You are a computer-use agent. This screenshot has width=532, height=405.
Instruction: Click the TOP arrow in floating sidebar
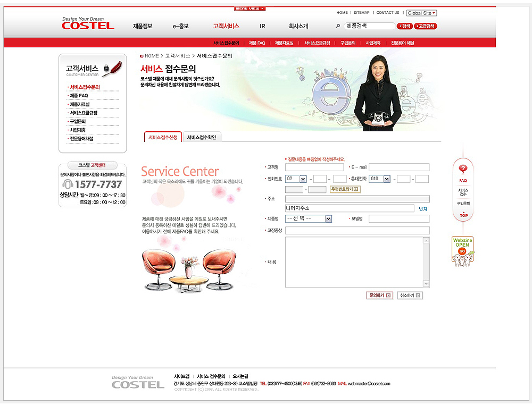pyautogui.click(x=463, y=215)
